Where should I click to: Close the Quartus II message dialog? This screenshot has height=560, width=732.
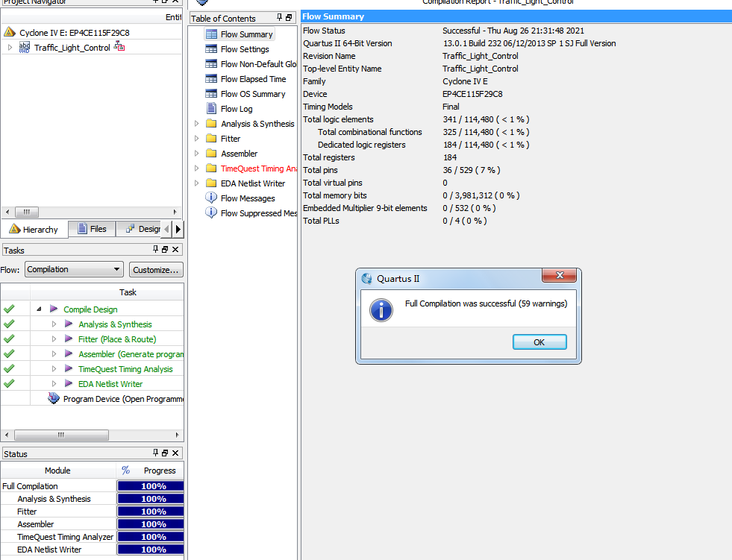click(x=560, y=275)
